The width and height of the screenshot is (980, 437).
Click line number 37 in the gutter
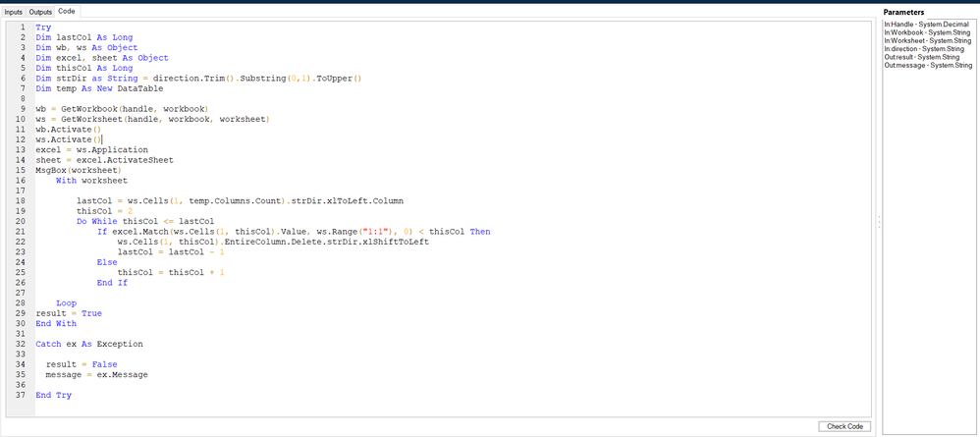coord(22,395)
